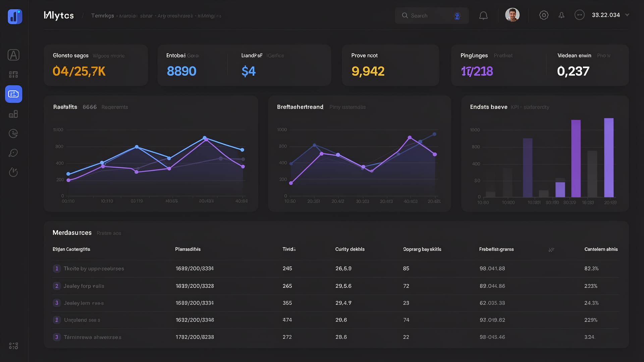644x362 pixels.
Task: Click the highlighted card panel icon in sidebar
Action: 13,94
